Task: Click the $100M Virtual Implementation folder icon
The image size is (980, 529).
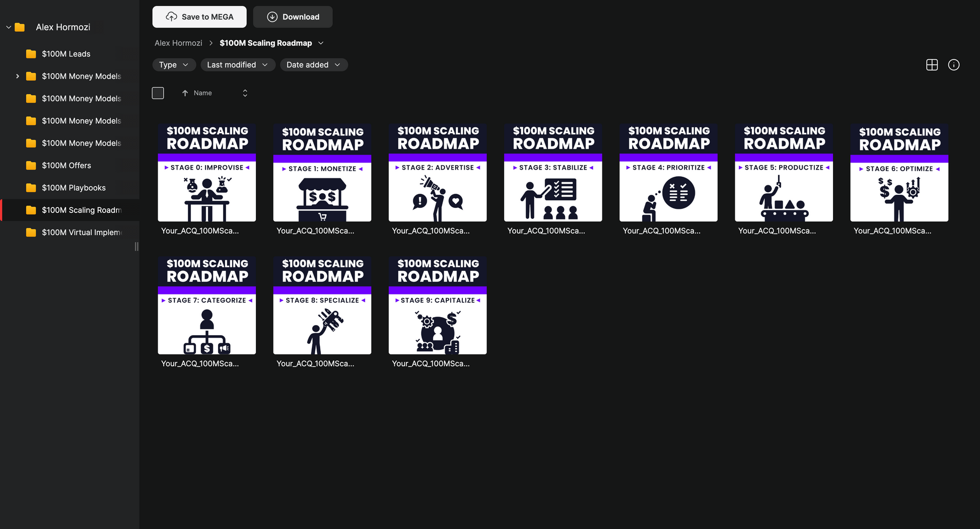Action: click(31, 233)
